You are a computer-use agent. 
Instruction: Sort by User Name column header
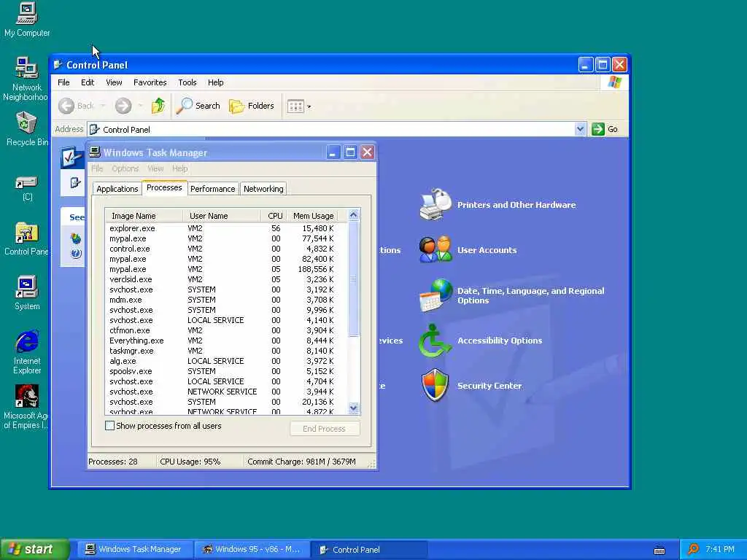pos(222,216)
